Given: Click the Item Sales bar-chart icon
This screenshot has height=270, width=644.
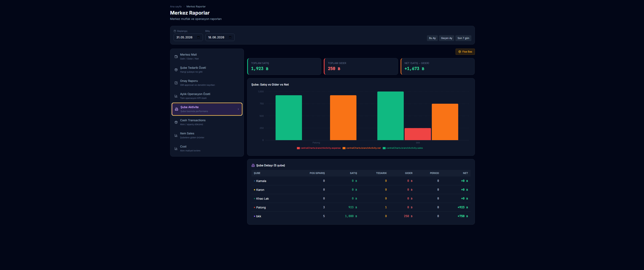Looking at the screenshot, I should (176, 135).
